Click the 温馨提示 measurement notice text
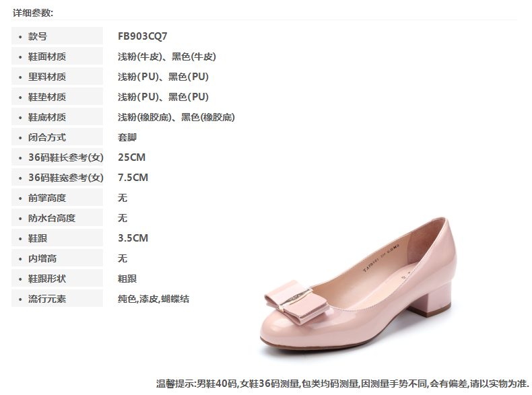The width and height of the screenshot is (532, 395). click(x=343, y=384)
